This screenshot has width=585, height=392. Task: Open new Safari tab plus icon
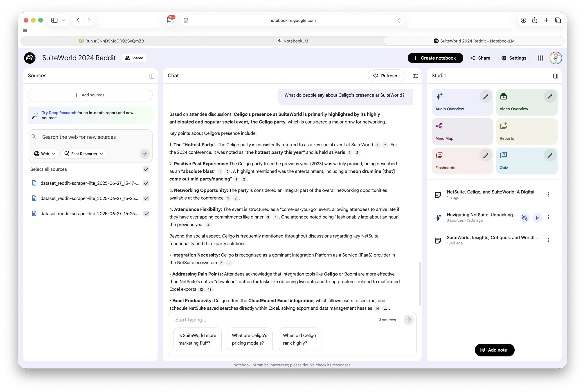pyautogui.click(x=546, y=20)
